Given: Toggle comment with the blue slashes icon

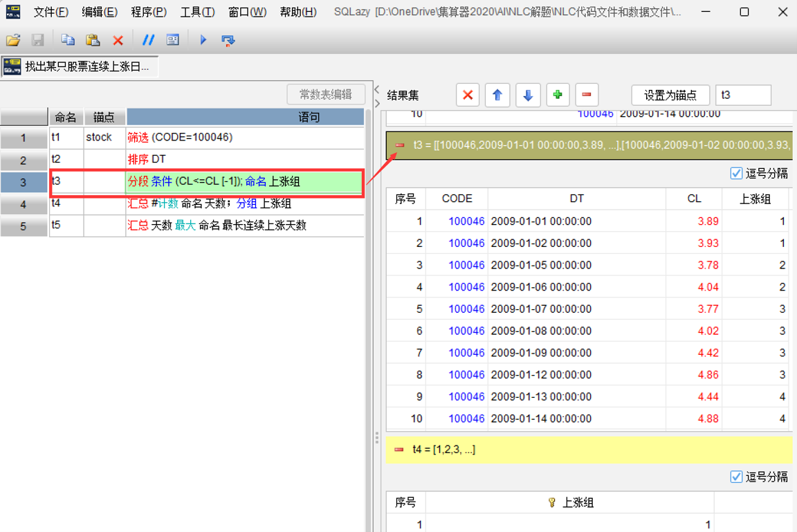Looking at the screenshot, I should 148,39.
